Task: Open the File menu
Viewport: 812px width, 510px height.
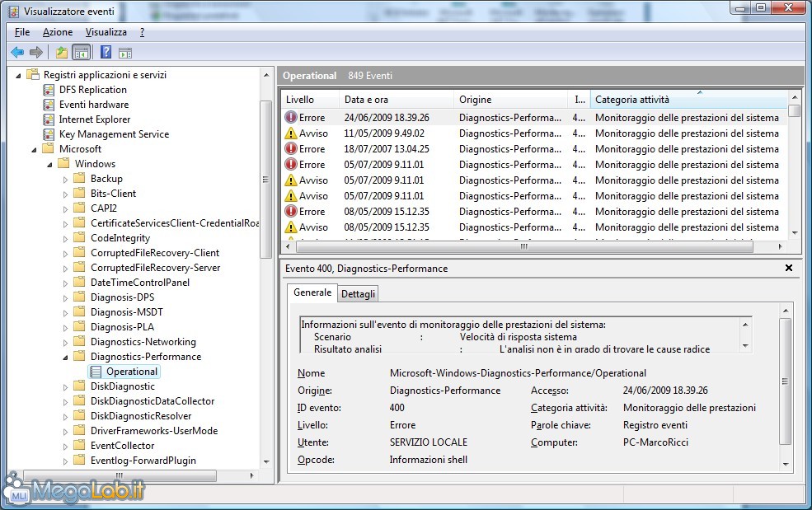Action: coord(22,32)
